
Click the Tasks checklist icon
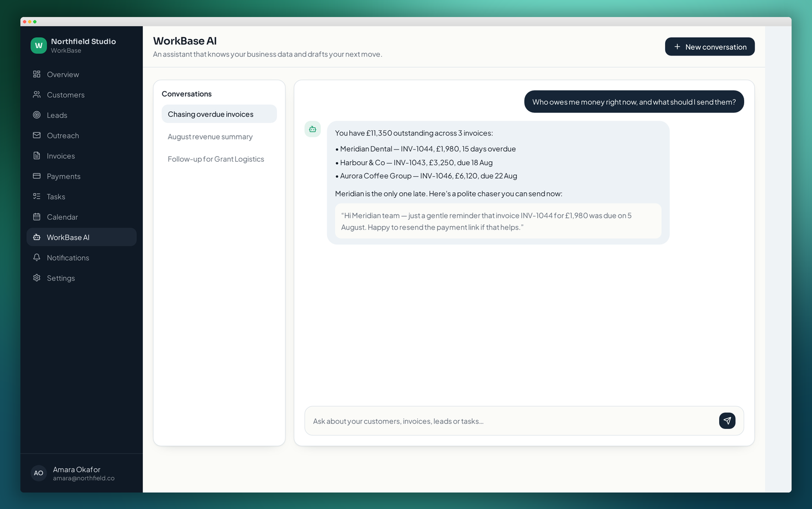point(37,196)
